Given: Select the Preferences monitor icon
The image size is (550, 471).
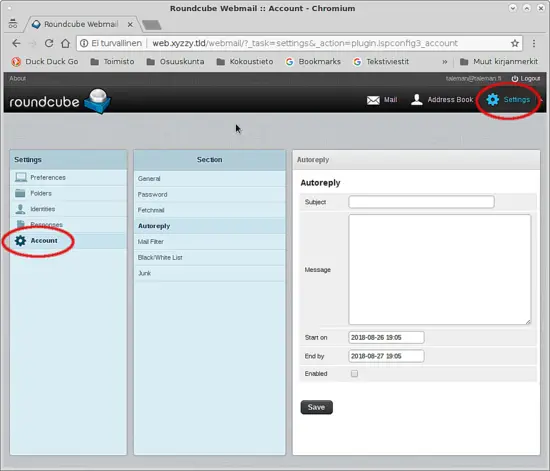Looking at the screenshot, I should [21, 177].
